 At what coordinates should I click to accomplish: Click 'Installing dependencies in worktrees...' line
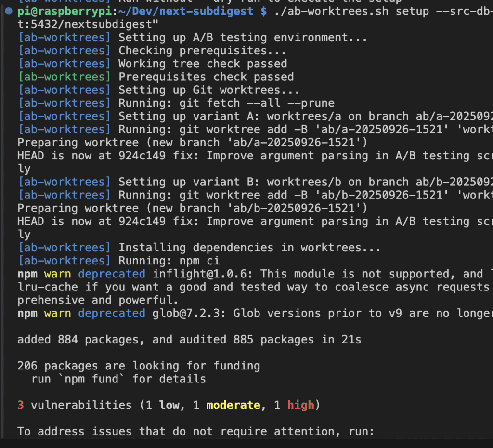pyautogui.click(x=249, y=248)
